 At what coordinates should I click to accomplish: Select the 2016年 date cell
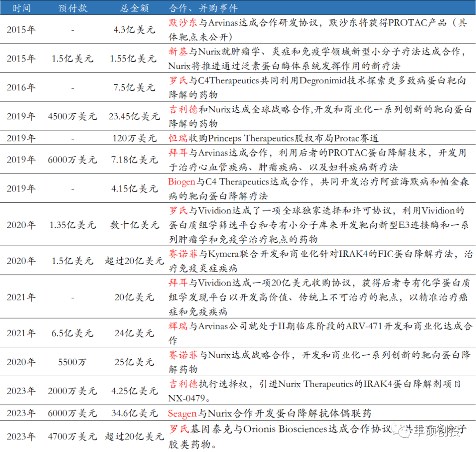pos(21,88)
